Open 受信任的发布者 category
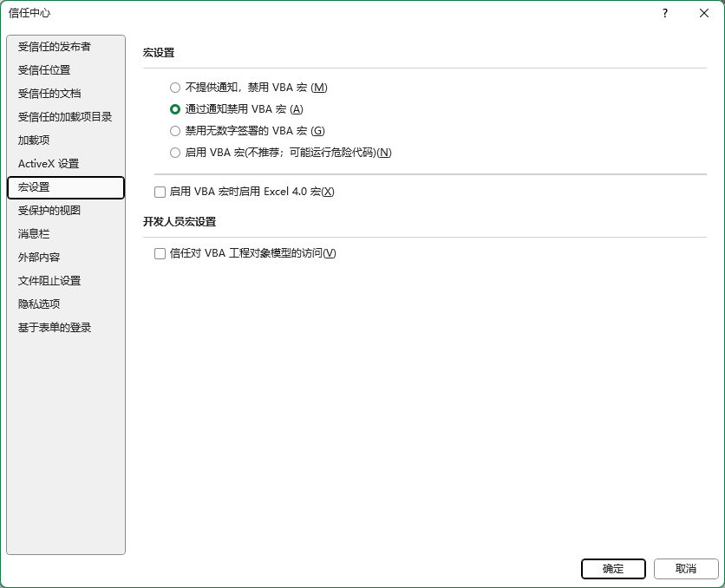The height and width of the screenshot is (588, 725). click(66, 47)
